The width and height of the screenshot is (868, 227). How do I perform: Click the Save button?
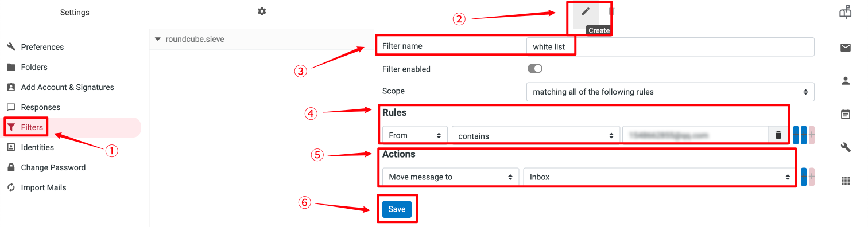397,209
